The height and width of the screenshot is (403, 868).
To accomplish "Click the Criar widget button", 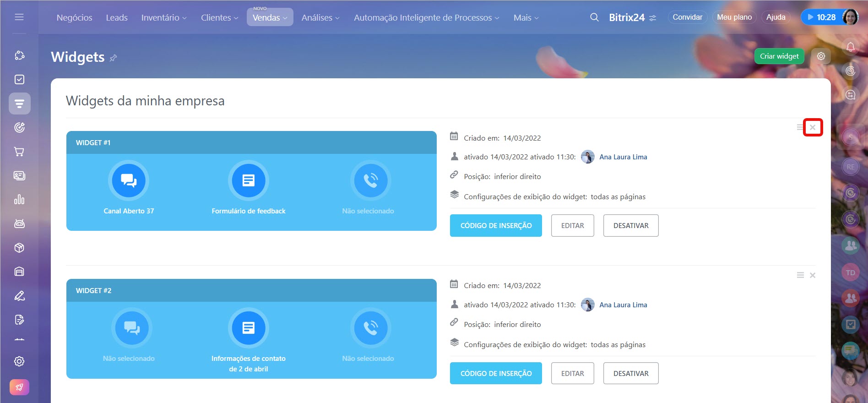I will (x=779, y=56).
